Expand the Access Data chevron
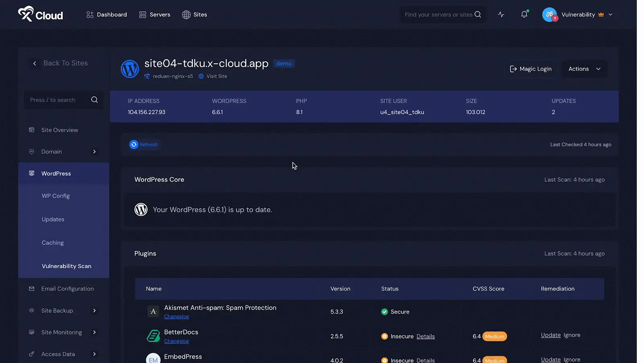Screen dimensions: 644x363 point(95,354)
